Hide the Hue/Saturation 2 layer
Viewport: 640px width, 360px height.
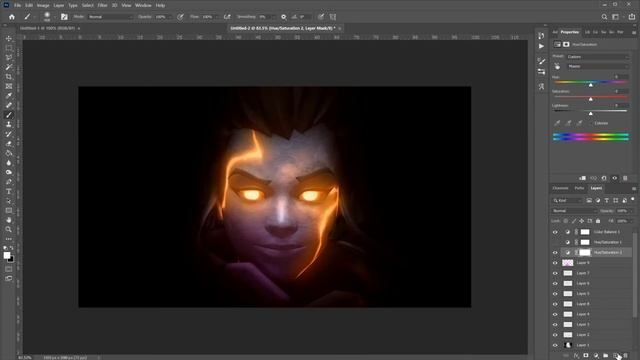[x=555, y=253]
